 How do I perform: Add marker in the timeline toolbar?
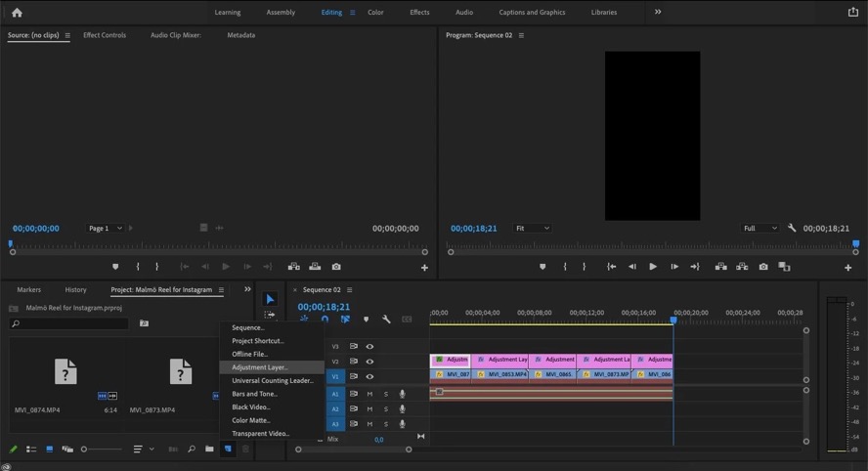pos(366,319)
